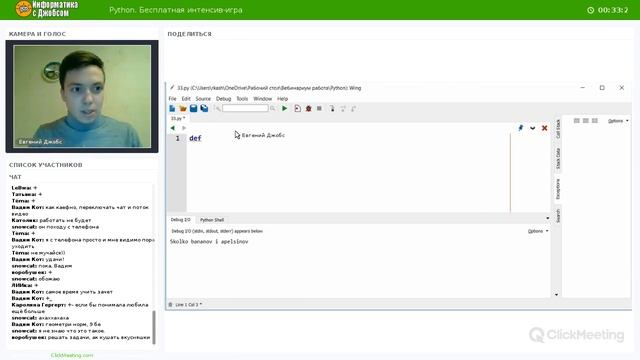Open the Stack Data vertical tab
Screen dimensions: 640x360
(x=558, y=158)
